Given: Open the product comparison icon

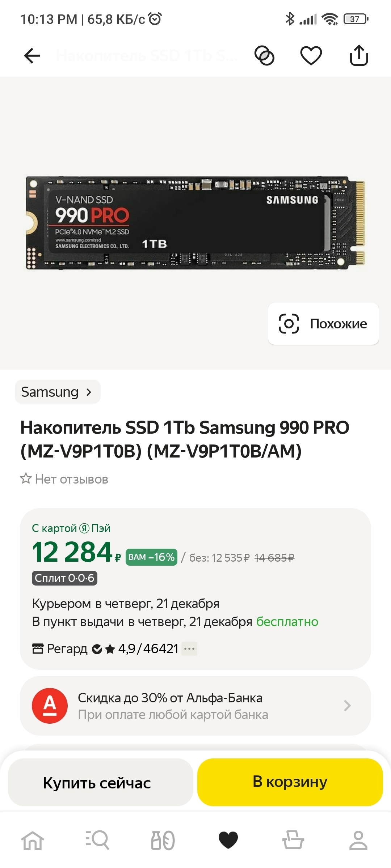Looking at the screenshot, I should tap(264, 56).
